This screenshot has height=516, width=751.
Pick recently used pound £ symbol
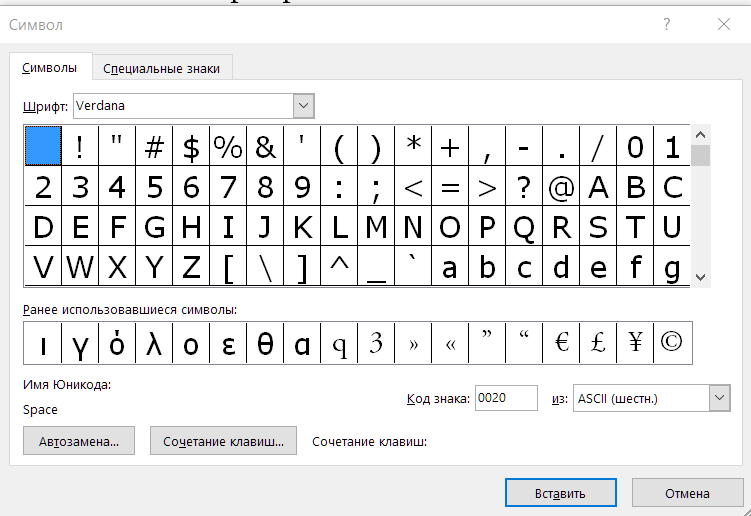point(598,343)
